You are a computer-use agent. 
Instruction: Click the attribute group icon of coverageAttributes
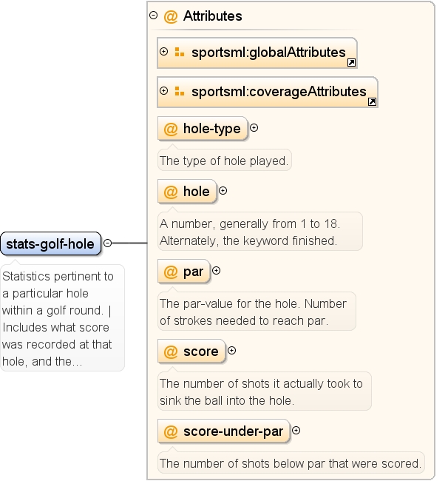click(x=179, y=91)
